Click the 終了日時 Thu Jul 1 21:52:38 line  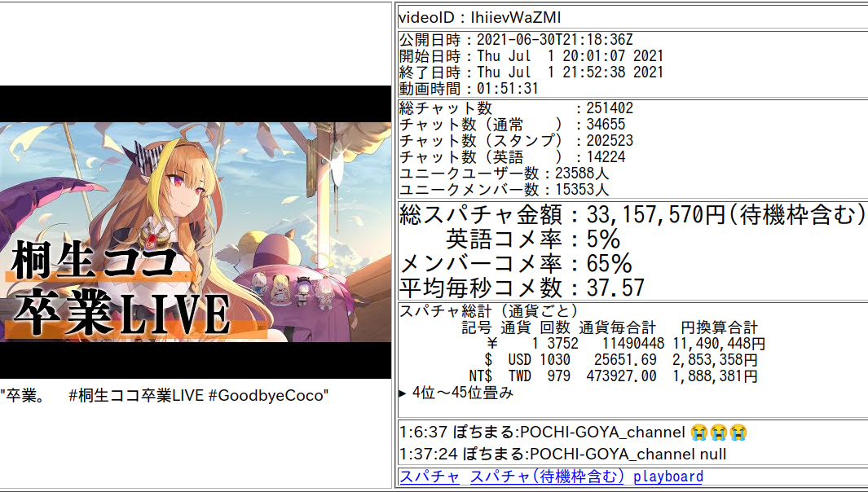(531, 72)
